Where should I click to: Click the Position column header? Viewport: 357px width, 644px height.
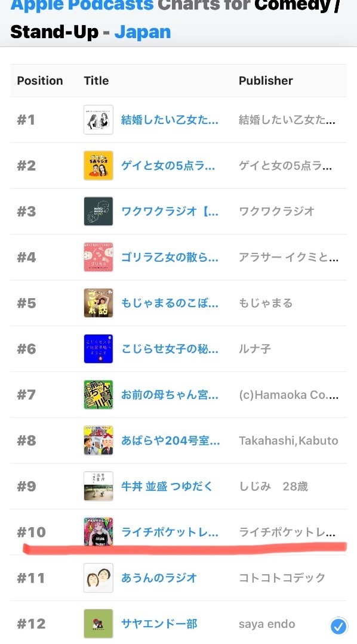[x=40, y=80]
